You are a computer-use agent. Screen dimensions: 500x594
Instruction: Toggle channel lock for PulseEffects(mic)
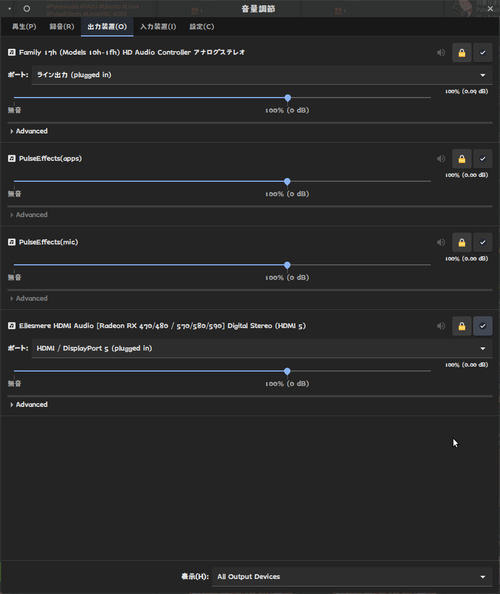(462, 242)
